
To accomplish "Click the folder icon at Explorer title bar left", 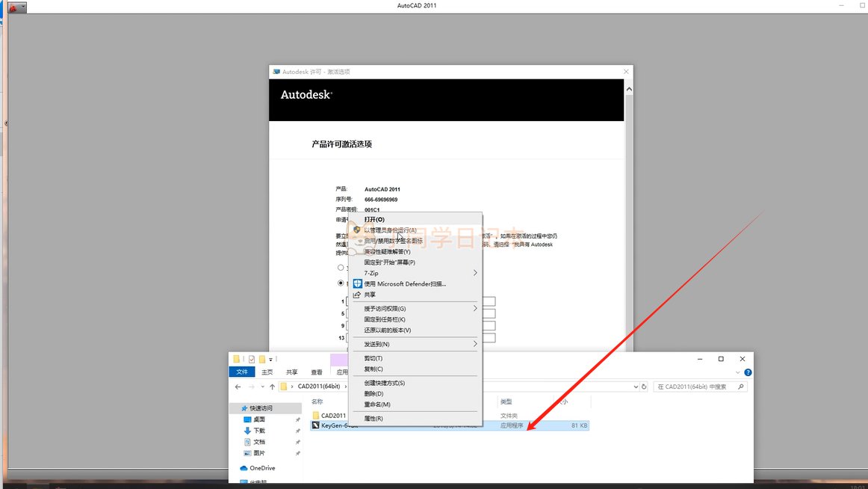I will (236, 359).
